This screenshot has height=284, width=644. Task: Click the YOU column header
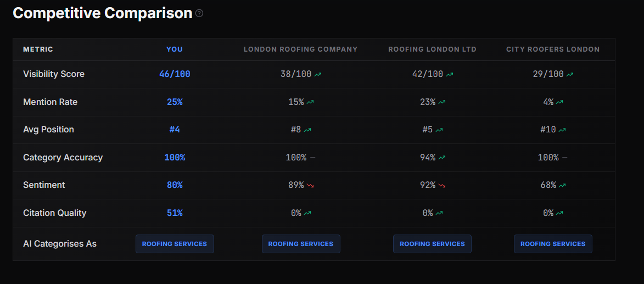coord(175,49)
